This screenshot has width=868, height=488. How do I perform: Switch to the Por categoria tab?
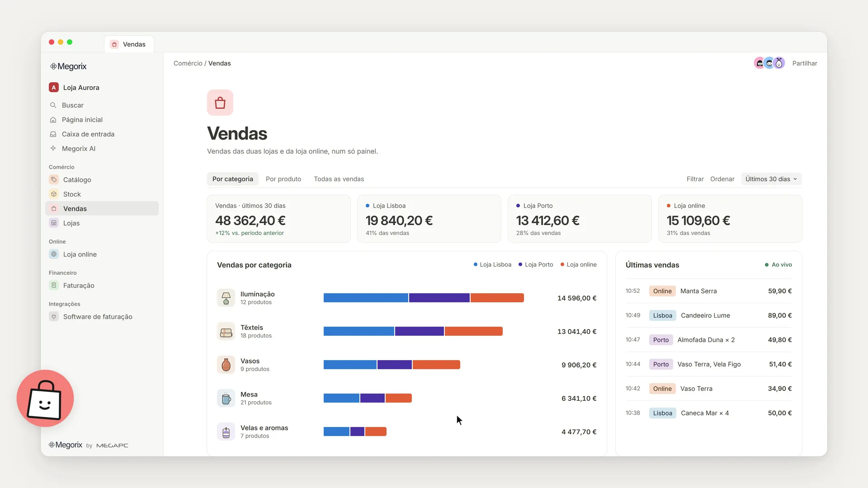pyautogui.click(x=233, y=179)
